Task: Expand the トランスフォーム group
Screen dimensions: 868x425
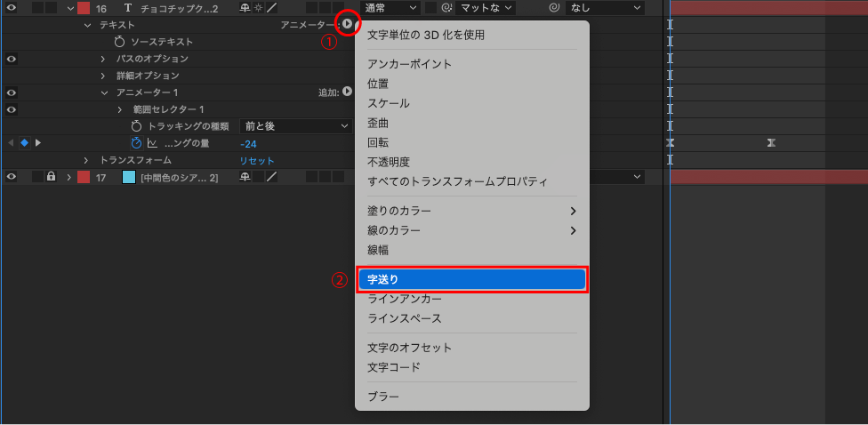Action: coord(86,160)
